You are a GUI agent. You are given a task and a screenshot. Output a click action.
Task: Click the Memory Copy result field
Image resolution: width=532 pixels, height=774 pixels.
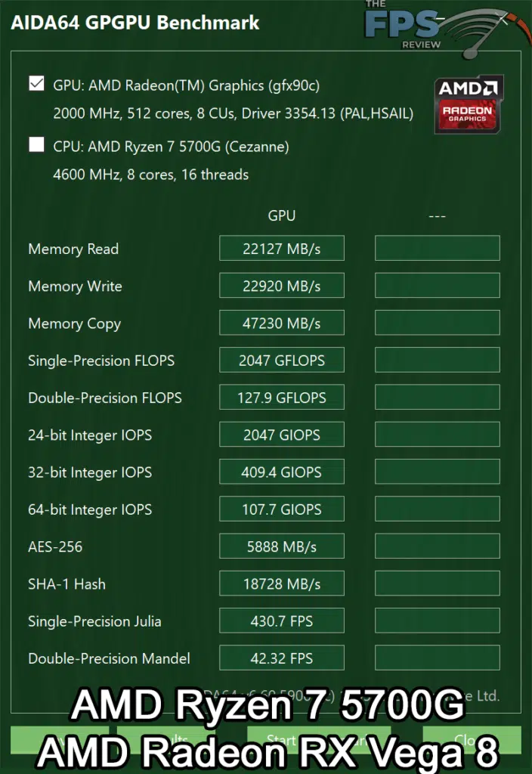tap(281, 323)
